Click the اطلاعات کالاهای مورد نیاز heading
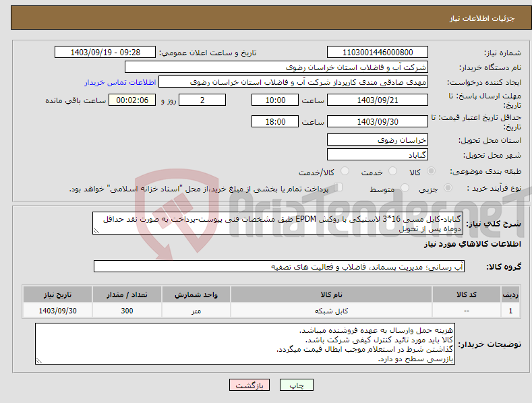Screen dimensions: 532x403 coord(472,244)
